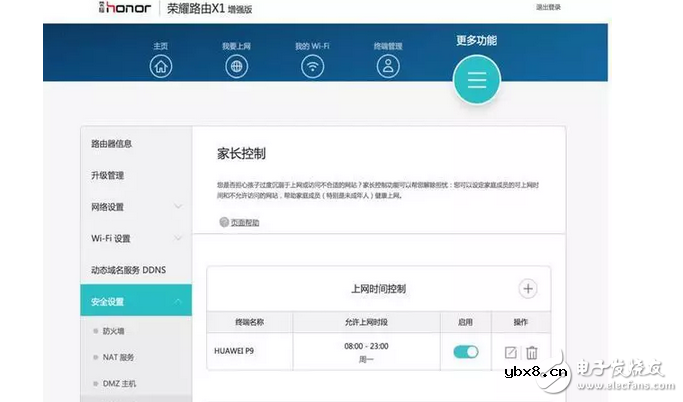Screen dimensions: 683x402
Task: Click the 主页 tab label
Action: point(161,46)
